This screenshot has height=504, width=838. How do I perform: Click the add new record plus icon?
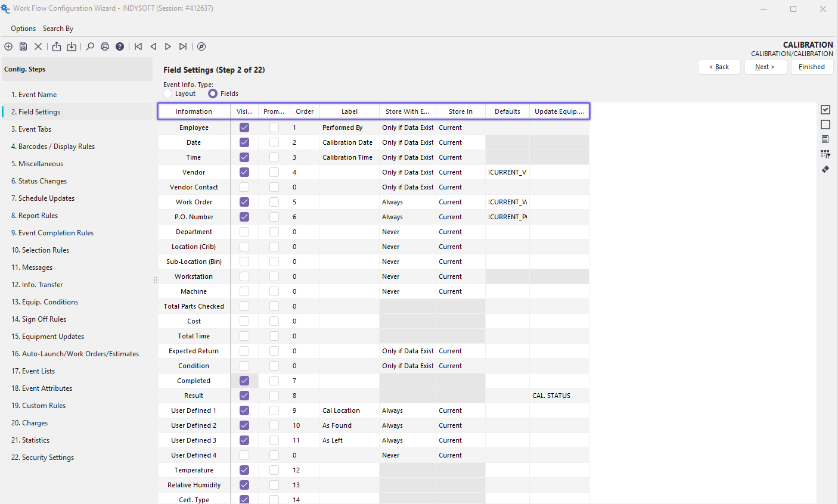point(8,46)
